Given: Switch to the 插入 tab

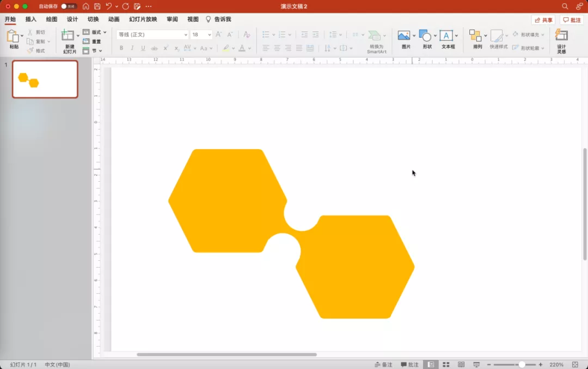Looking at the screenshot, I should tap(30, 19).
